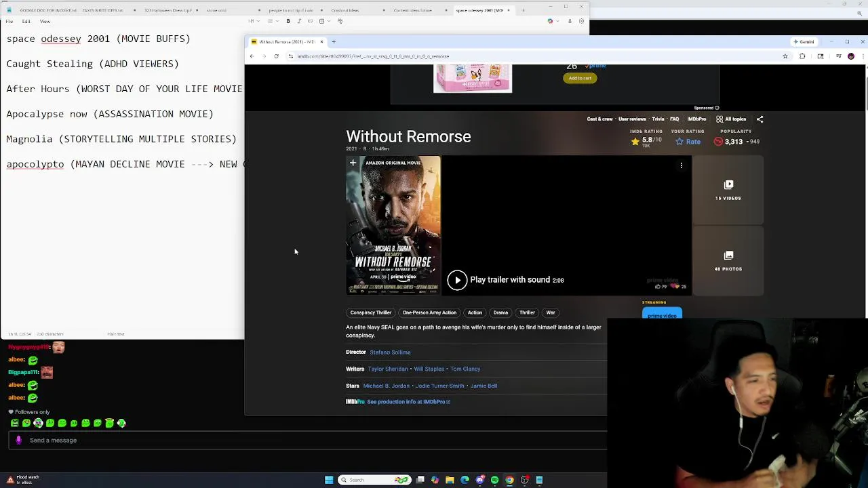This screenshot has height=488, width=868.
Task: Add Without Remorse to watchlist via poster plus
Action: [x=353, y=163]
